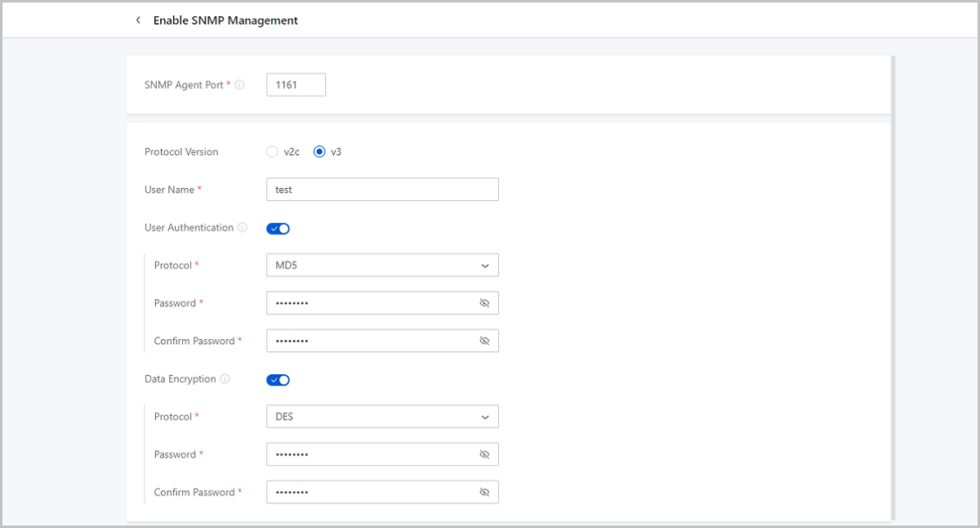Select the v2c protocol version

click(273, 152)
